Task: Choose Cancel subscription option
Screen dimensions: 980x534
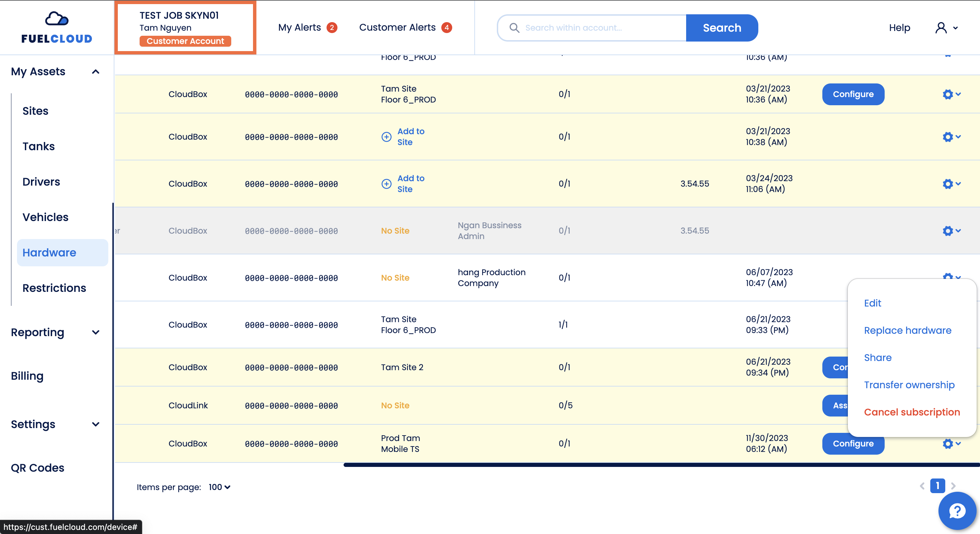Action: (912, 412)
